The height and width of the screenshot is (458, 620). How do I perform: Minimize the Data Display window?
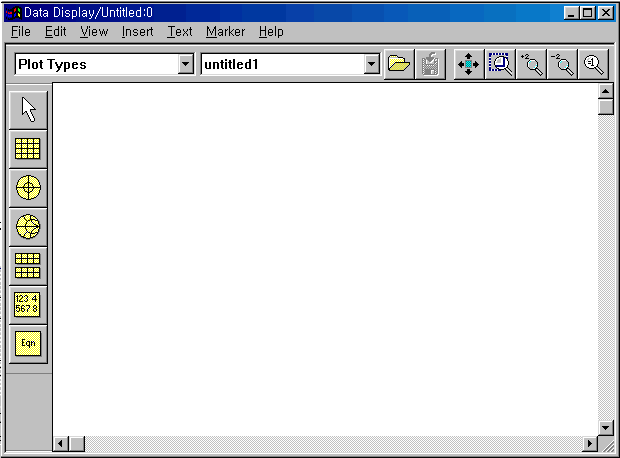571,13
